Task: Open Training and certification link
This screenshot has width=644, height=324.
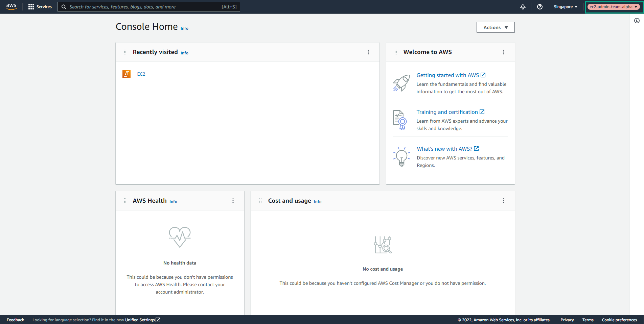Action: click(447, 112)
